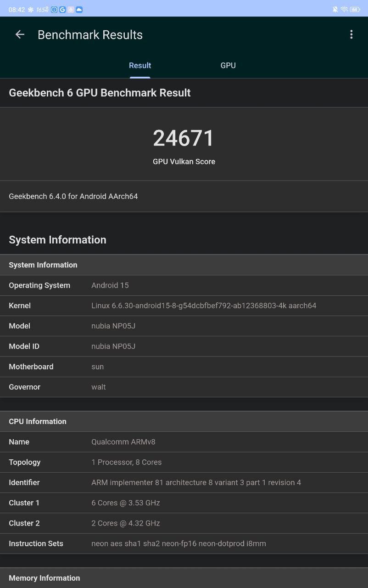Screen dimensions: 368x588
Task: Tap the battery level indicator
Action: tap(355, 10)
